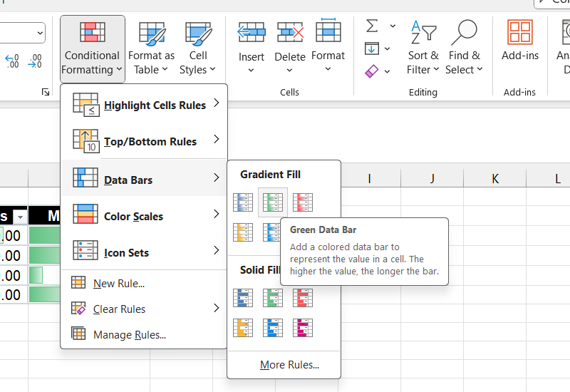Click the AutoSum sigma icon
Screen dimensions: 570x392
click(x=372, y=26)
